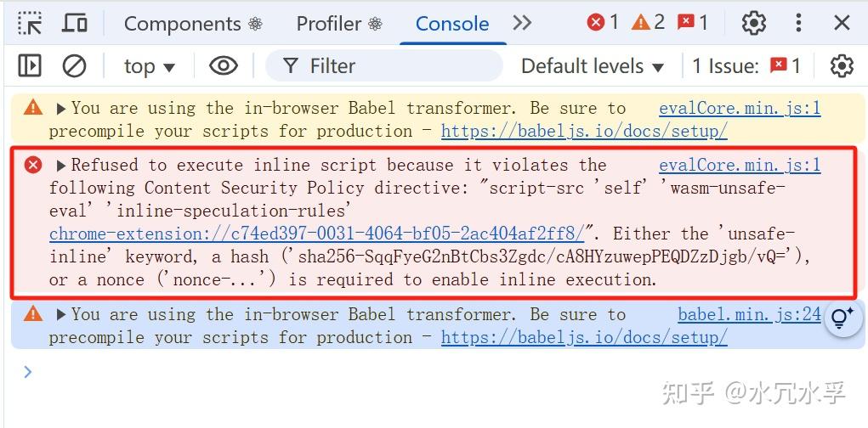Activate the inspect element picker icon
Screen dimensions: 868x428
[x=30, y=23]
